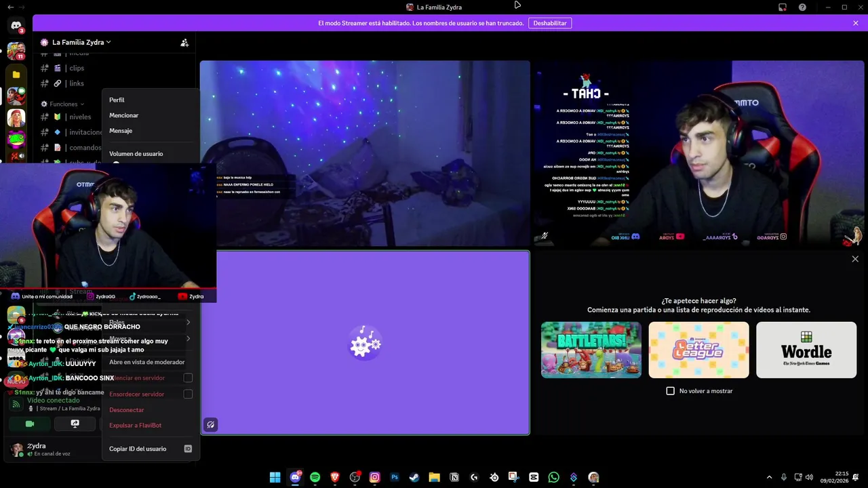Select the blonde pirate character server icon
Image resolution: width=868 pixels, height=488 pixels.
(x=16, y=118)
